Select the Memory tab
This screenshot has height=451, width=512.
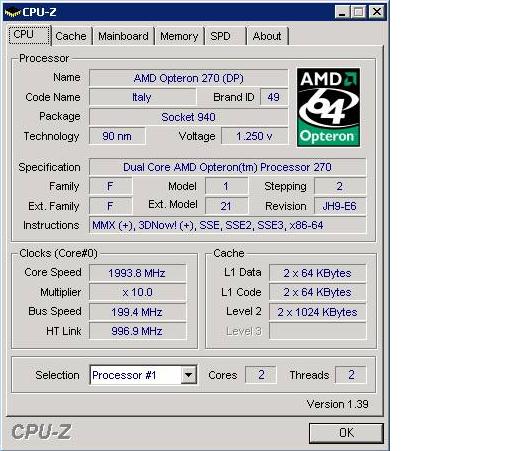[x=179, y=36]
